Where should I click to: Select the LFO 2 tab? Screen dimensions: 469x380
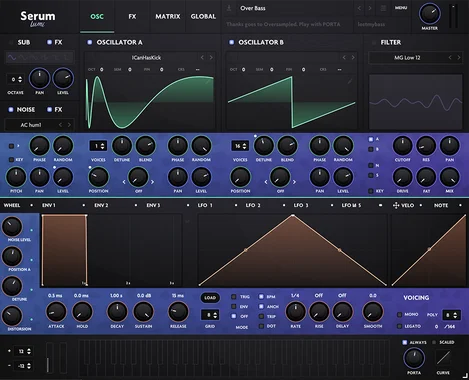pyautogui.click(x=253, y=205)
